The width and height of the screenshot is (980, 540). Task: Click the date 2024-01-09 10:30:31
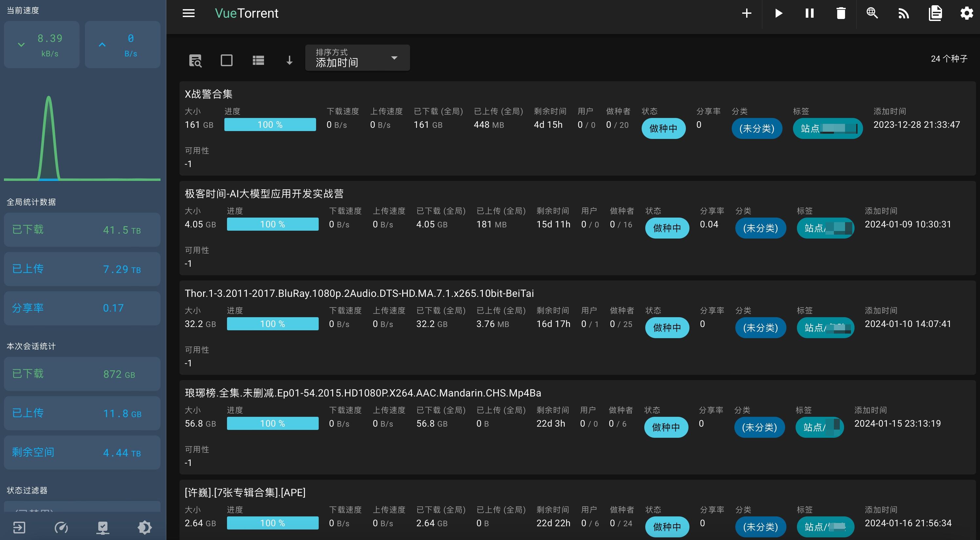(908, 224)
